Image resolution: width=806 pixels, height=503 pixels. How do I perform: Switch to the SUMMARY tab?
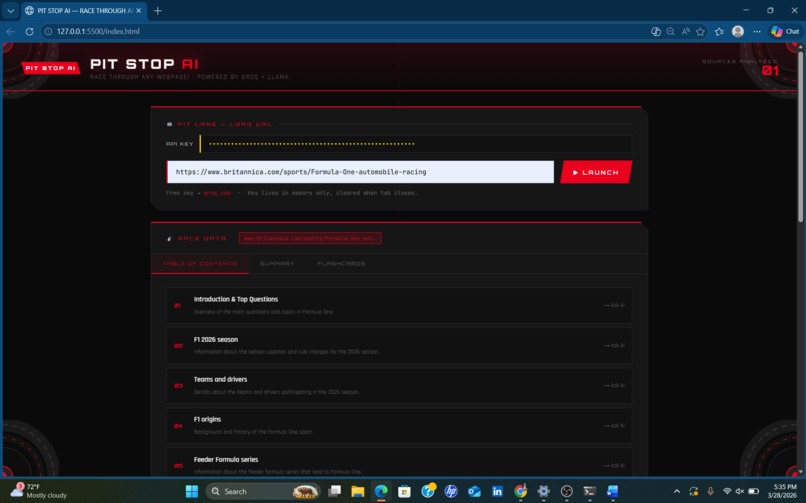pyautogui.click(x=277, y=264)
